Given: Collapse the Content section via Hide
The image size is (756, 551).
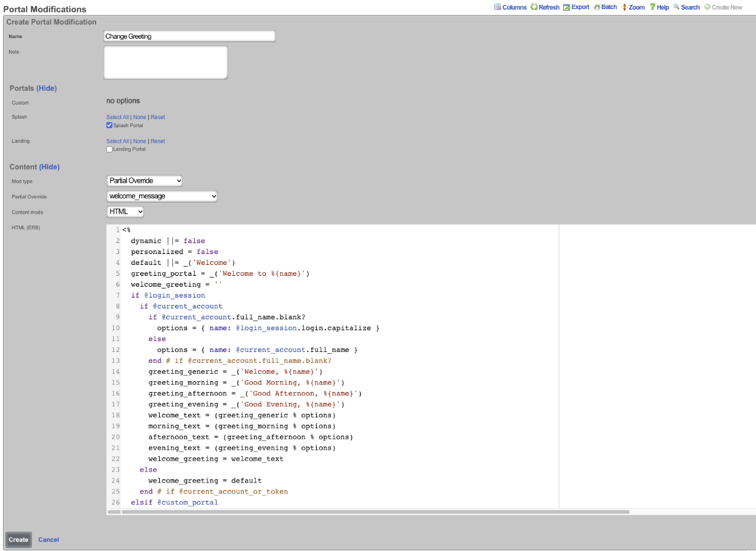Looking at the screenshot, I should (50, 167).
